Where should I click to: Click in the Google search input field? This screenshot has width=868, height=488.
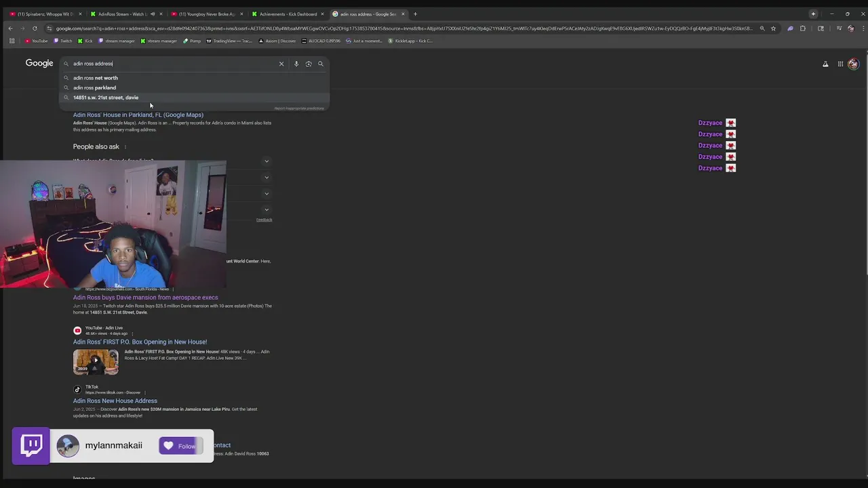[173, 64]
